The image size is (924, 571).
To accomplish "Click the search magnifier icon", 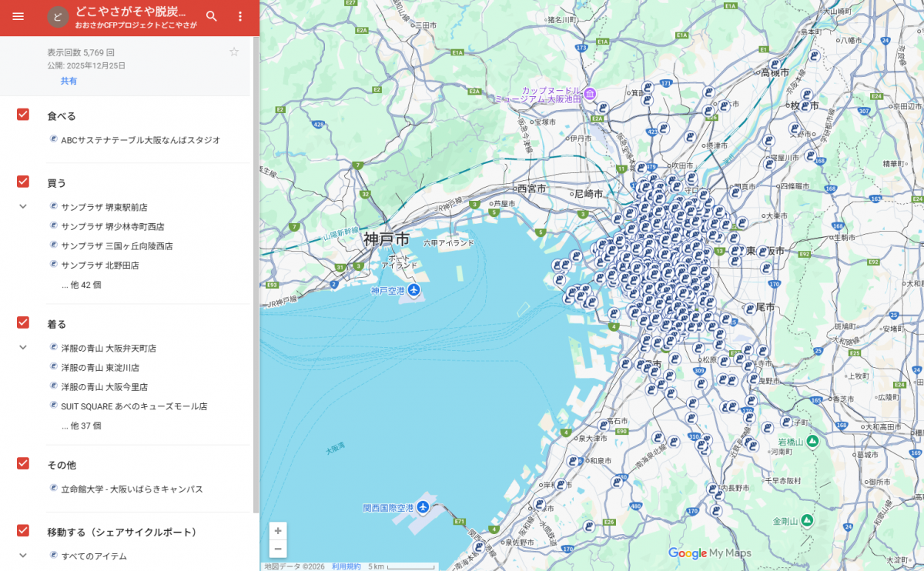I will coord(212,16).
